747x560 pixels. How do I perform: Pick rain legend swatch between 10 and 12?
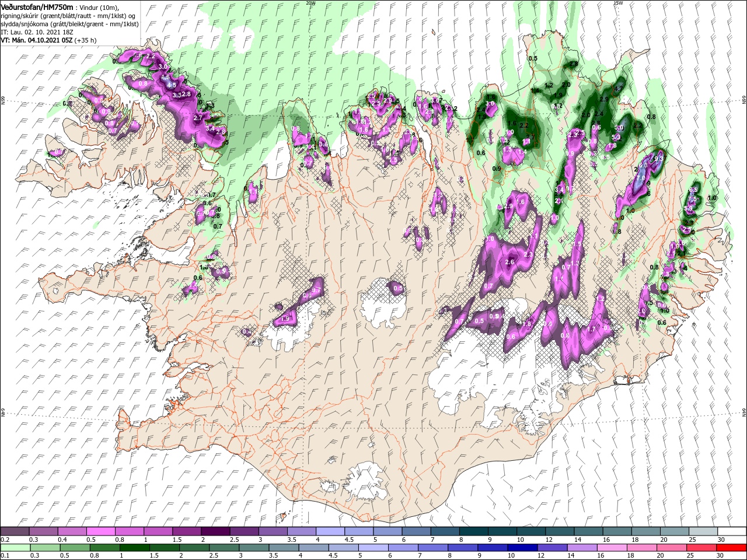[522, 548]
